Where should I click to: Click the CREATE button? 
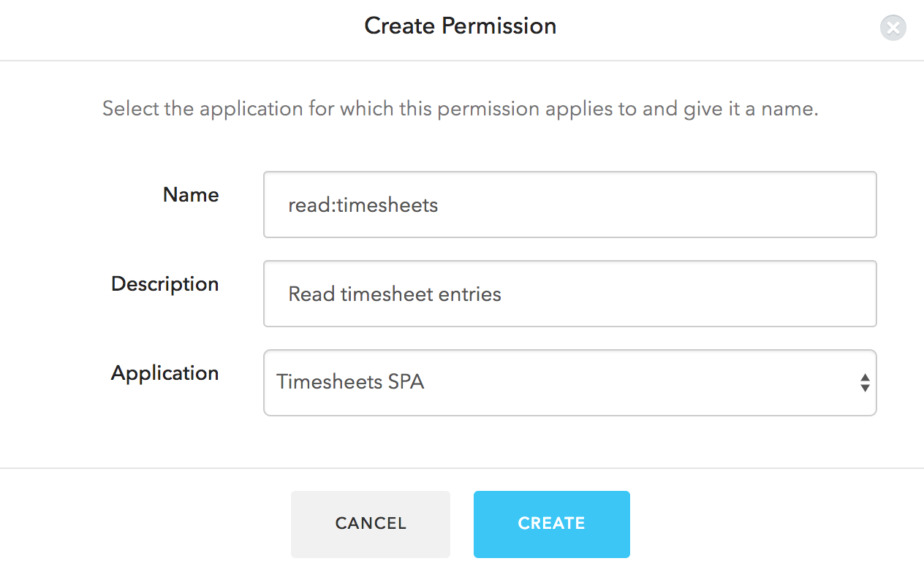(551, 524)
